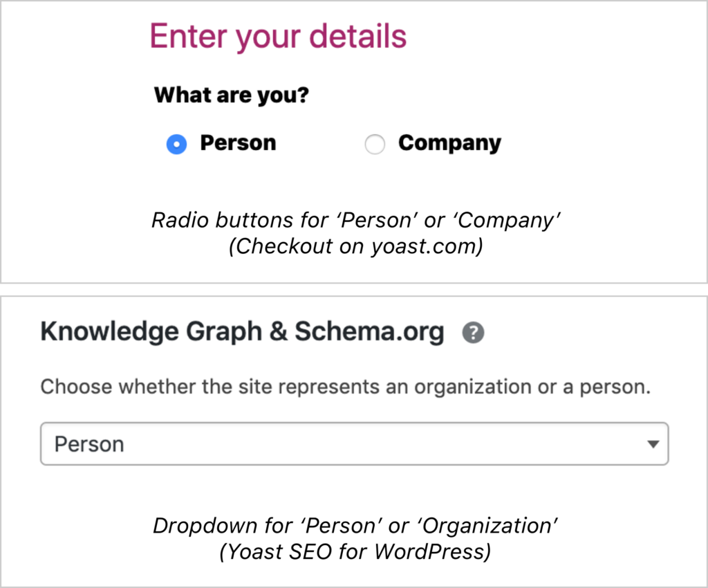Click the '(Checkout on yoast.com)' caption text
708x588 pixels.
(x=356, y=246)
